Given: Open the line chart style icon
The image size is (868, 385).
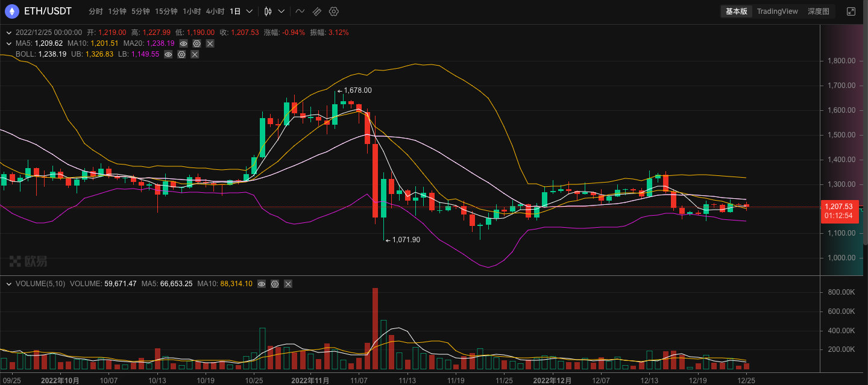Looking at the screenshot, I should click(300, 11).
